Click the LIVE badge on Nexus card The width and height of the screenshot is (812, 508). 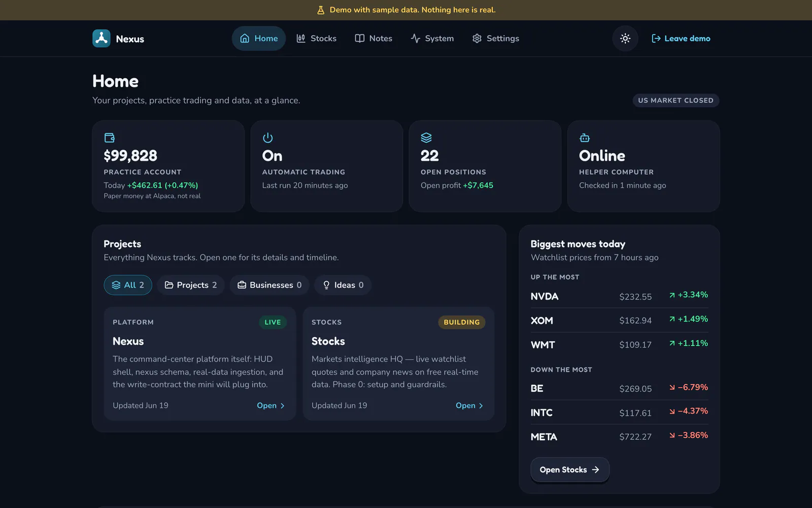tap(273, 322)
